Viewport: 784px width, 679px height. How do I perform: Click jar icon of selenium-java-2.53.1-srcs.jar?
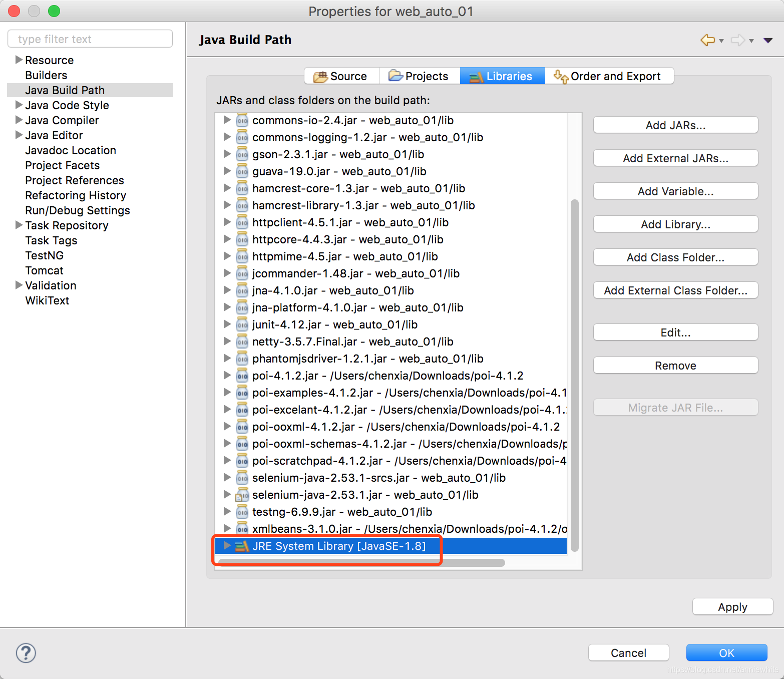242,478
